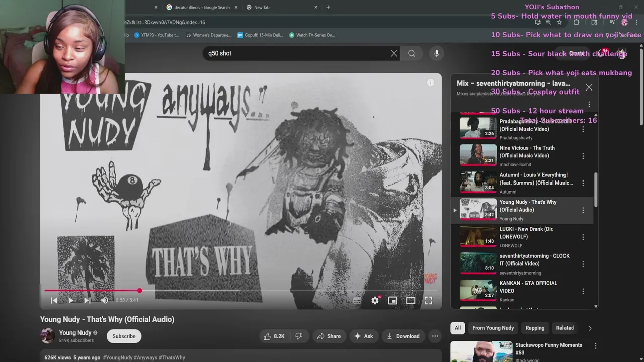Open Watch TV-Series Online bookmark

point(312,35)
